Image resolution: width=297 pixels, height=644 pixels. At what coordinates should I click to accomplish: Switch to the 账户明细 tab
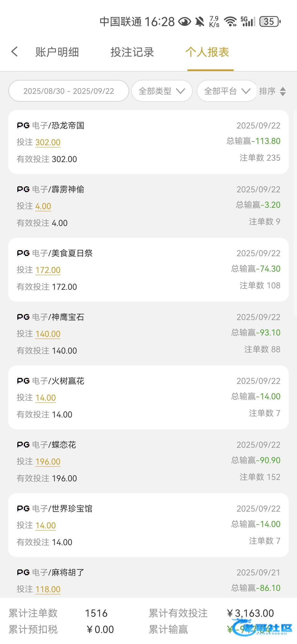[x=57, y=52]
